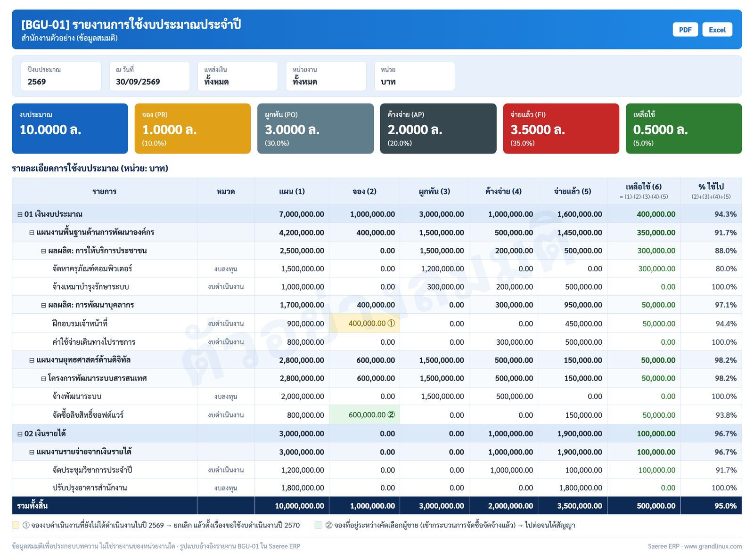The height and width of the screenshot is (560, 754).
Task: Click the ผูกพัน (3) column header
Action: click(434, 191)
